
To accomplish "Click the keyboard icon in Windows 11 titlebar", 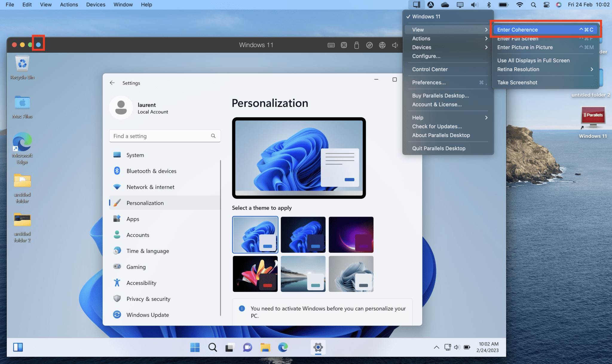I will tap(331, 45).
